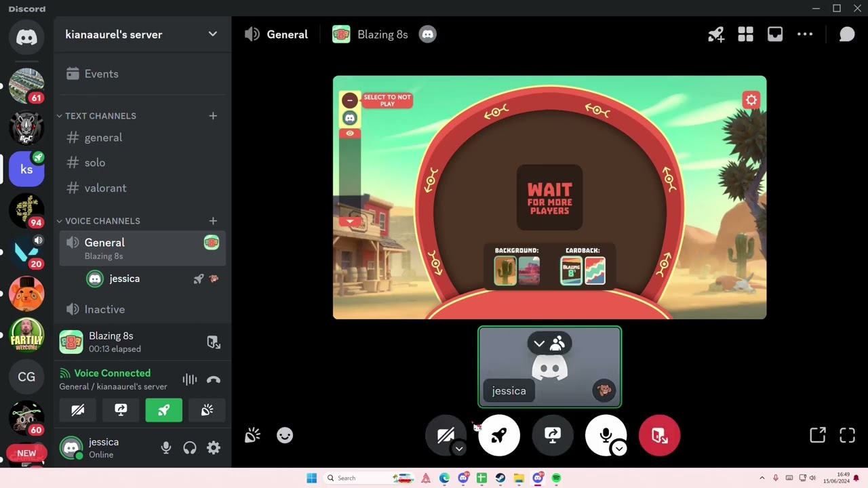868x488 pixels.
Task: Share screen from sidebar panel
Action: pyautogui.click(x=121, y=410)
